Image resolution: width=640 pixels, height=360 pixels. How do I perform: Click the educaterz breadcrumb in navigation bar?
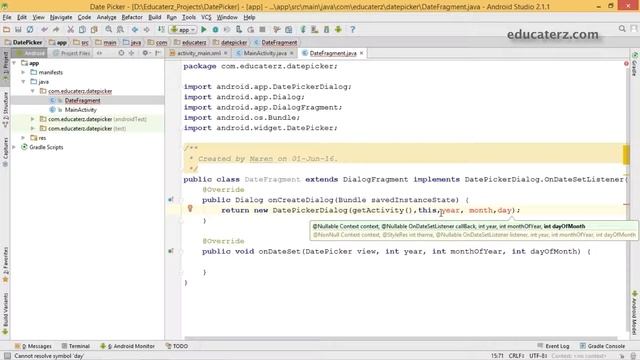[190, 42]
